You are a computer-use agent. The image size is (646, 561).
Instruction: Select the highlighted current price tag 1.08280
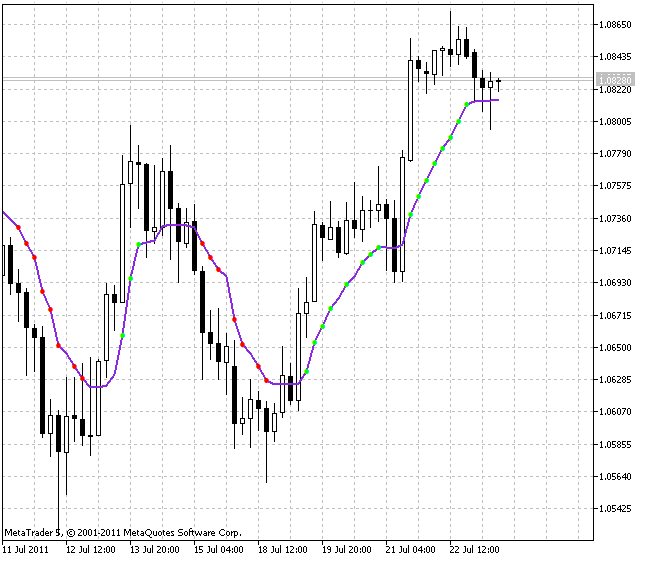(615, 79)
